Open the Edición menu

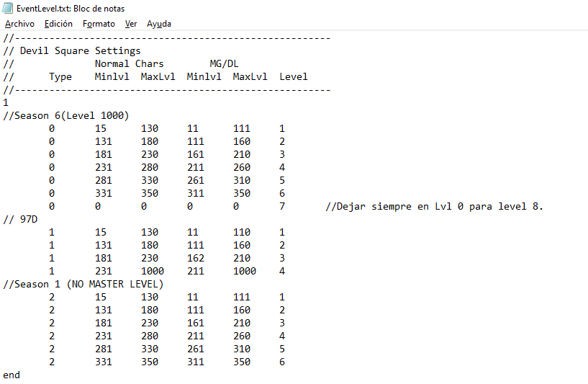pos(58,24)
